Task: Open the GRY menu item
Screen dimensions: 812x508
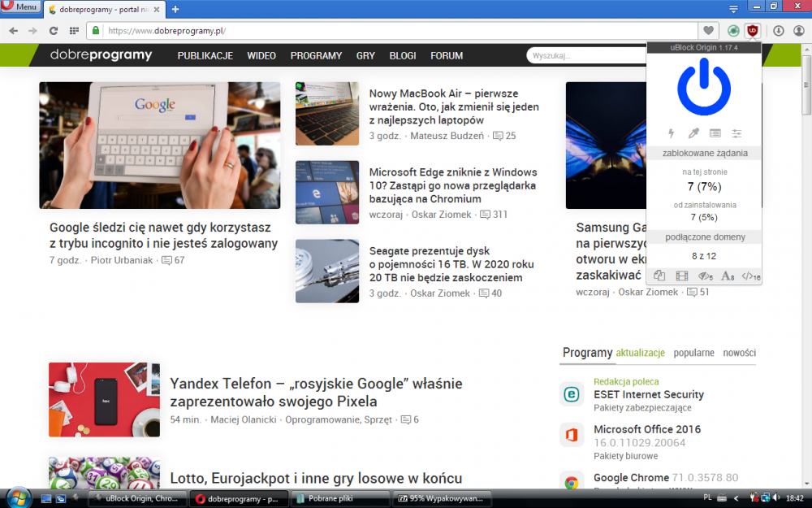Action: point(365,55)
